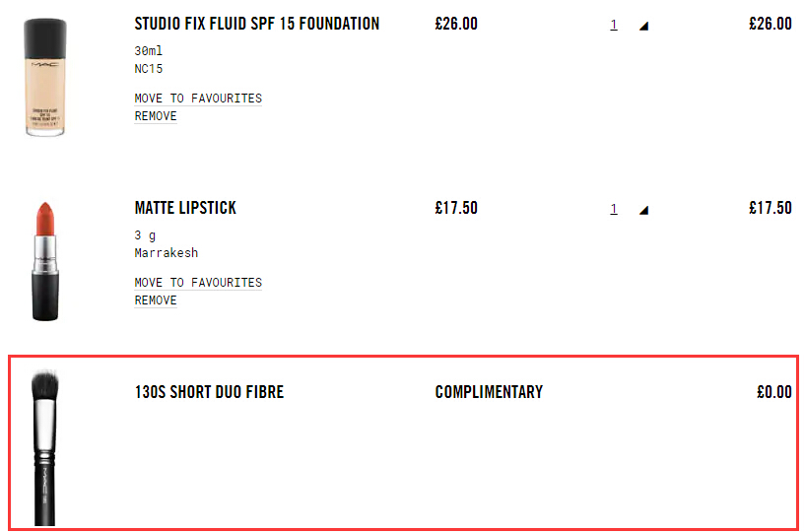Open the 130S Short Duo Fibre title
This screenshot has height=532, width=804.
(209, 392)
